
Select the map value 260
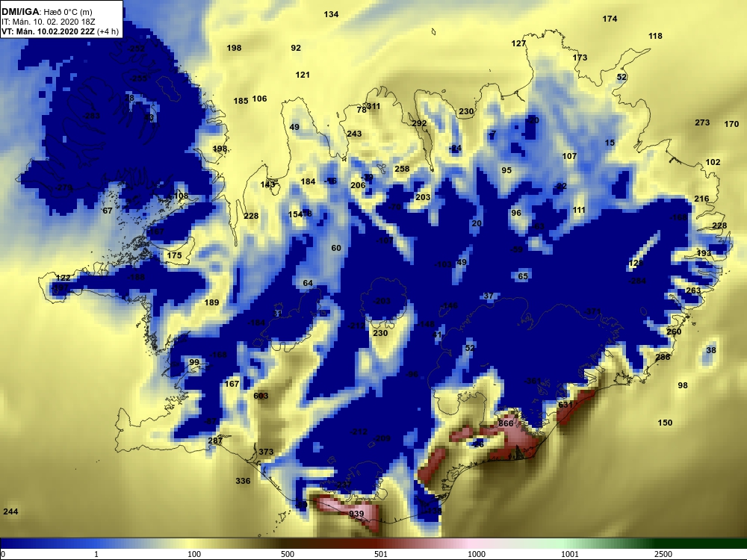coord(674,332)
